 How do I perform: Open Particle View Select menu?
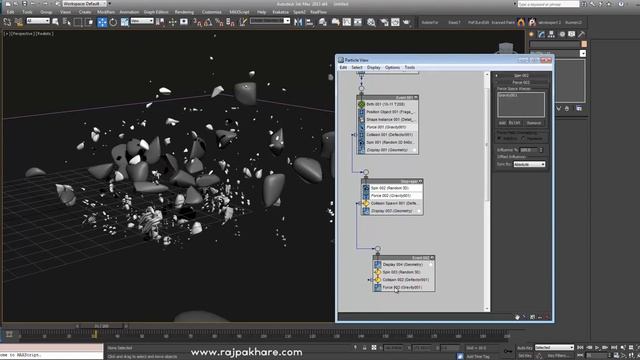(x=357, y=67)
